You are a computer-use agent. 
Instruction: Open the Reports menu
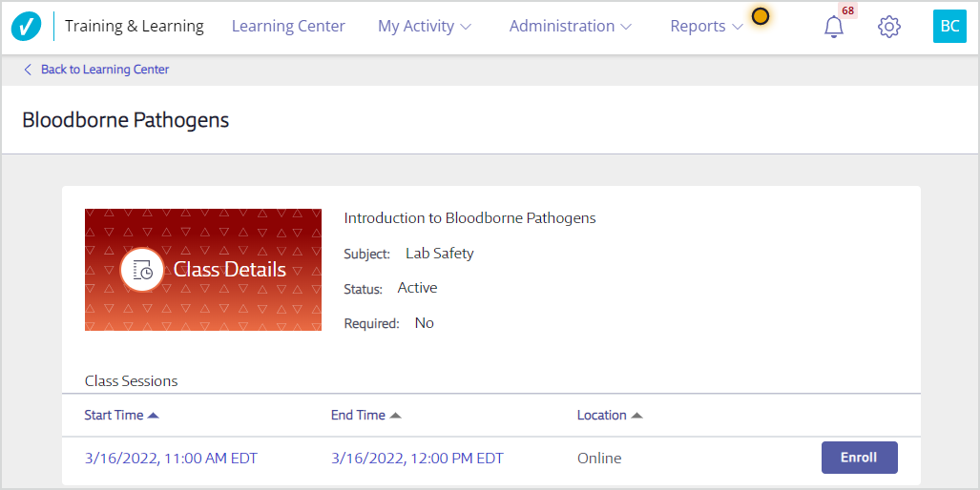(706, 27)
